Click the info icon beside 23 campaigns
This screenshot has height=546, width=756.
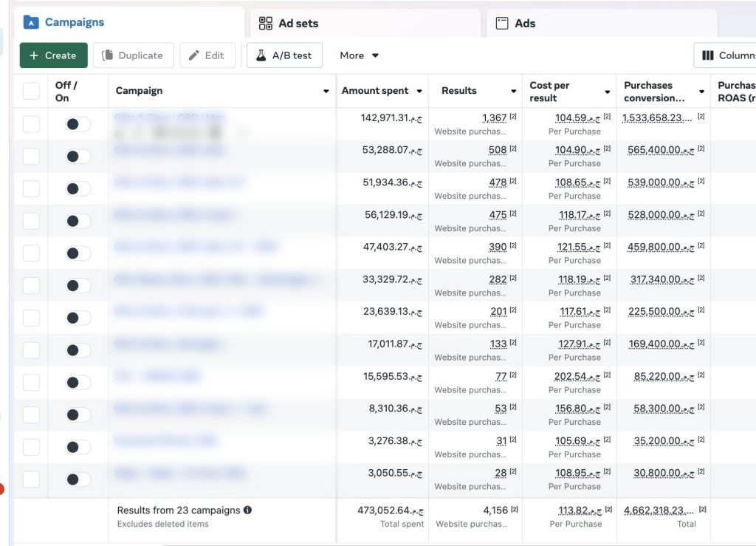[x=248, y=510]
